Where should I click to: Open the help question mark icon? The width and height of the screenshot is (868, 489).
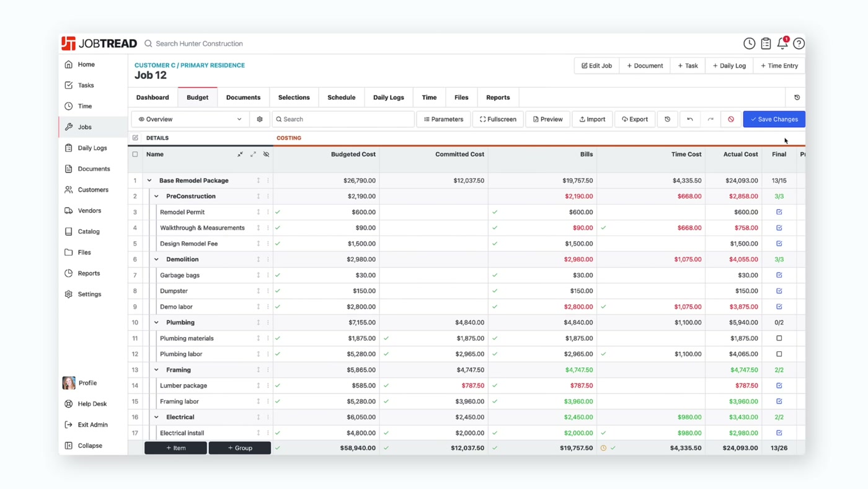pos(799,43)
